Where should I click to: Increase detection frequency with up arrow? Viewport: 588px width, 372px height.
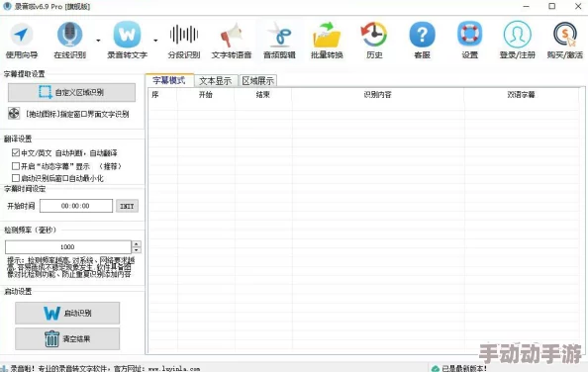[137, 244]
